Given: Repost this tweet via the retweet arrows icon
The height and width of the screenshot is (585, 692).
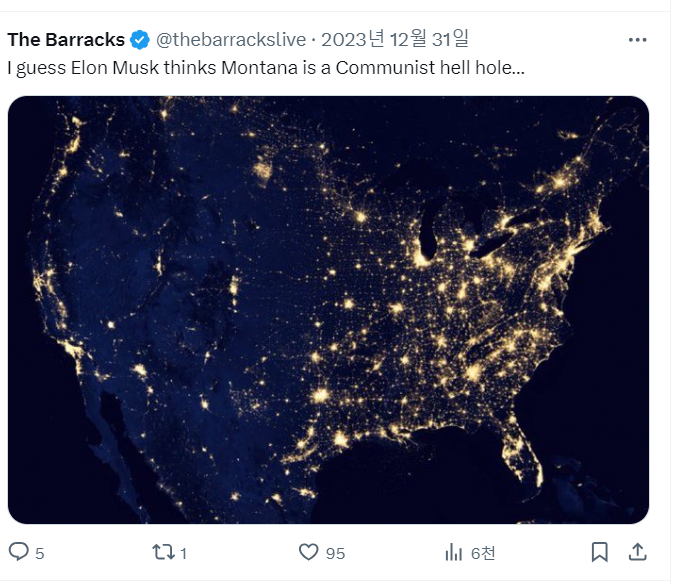Looking at the screenshot, I should click(x=163, y=552).
